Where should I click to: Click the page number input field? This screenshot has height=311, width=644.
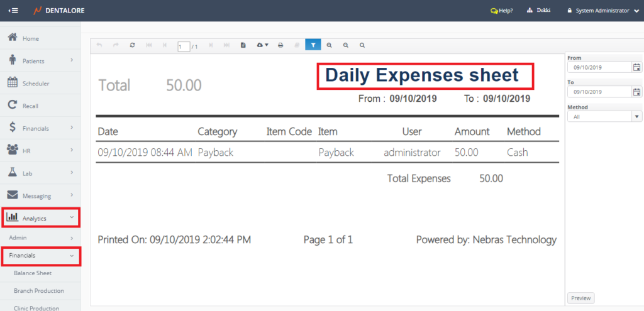(x=184, y=46)
